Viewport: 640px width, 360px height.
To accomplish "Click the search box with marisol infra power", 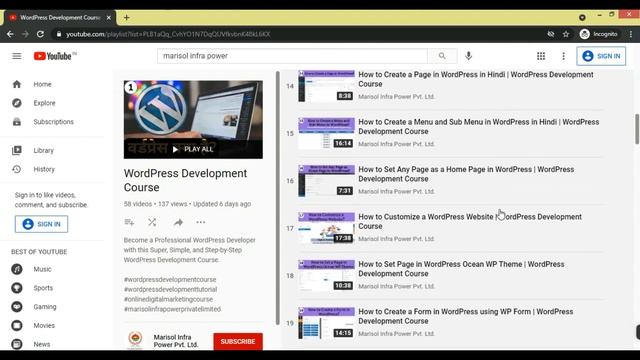I will [292, 56].
